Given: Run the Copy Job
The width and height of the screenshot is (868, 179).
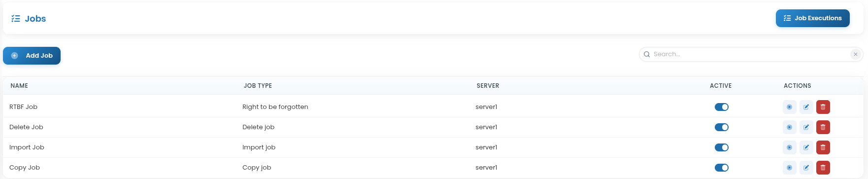Looking at the screenshot, I should [x=789, y=168].
